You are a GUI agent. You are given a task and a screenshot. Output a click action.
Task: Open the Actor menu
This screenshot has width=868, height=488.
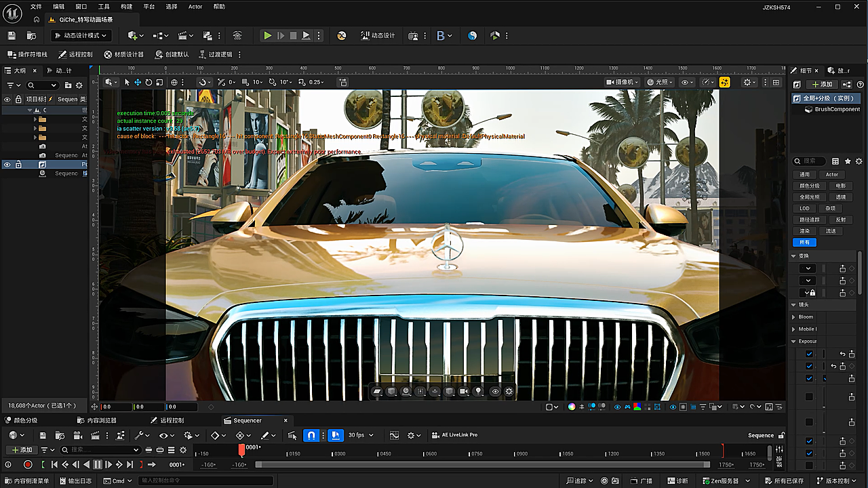[x=195, y=6]
